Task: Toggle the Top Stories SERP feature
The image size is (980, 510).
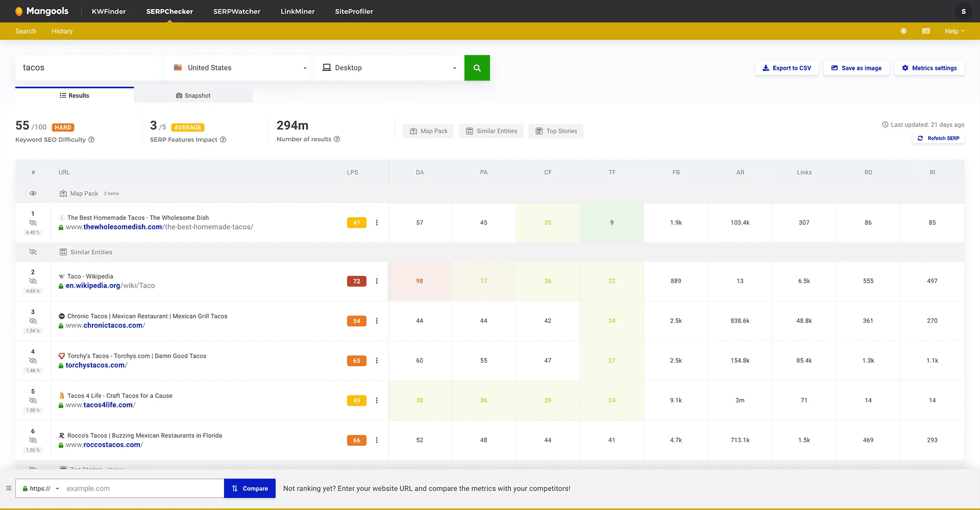Action: (x=556, y=131)
